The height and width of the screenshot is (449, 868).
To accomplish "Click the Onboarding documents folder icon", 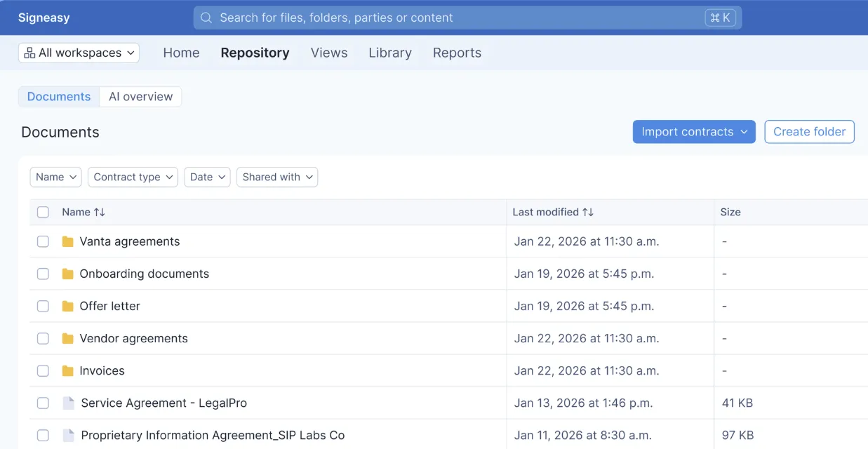I will pos(68,274).
